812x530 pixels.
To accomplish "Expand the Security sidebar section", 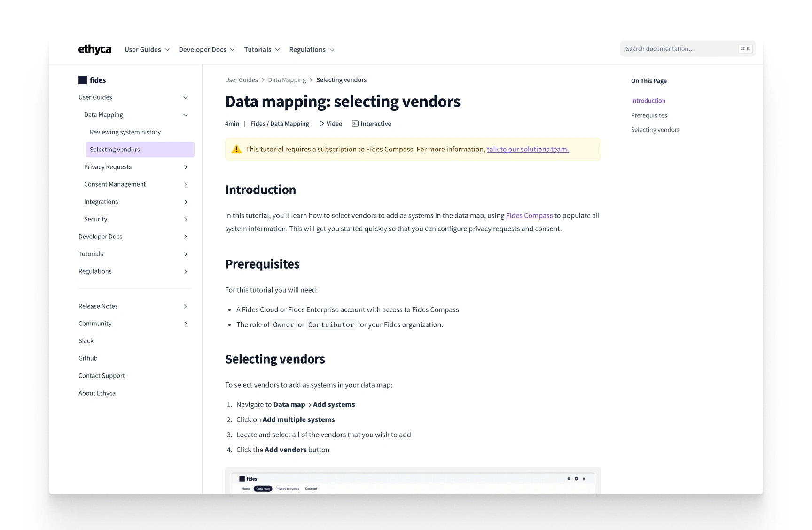I will point(186,220).
